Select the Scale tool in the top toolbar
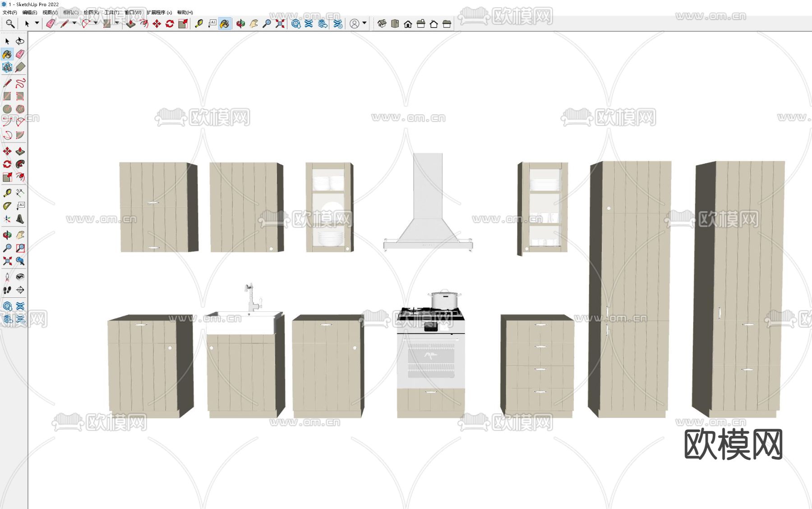 click(x=183, y=23)
